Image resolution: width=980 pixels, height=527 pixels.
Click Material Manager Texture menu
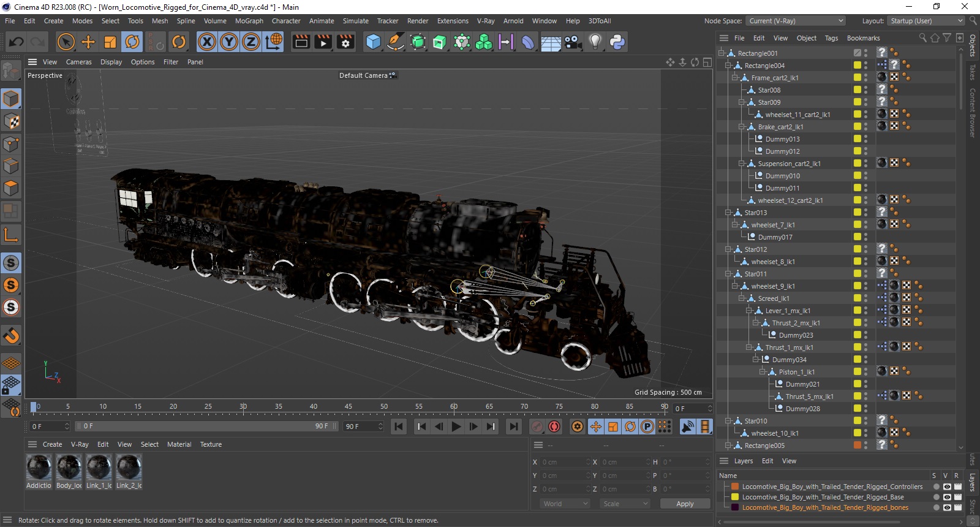click(x=211, y=444)
